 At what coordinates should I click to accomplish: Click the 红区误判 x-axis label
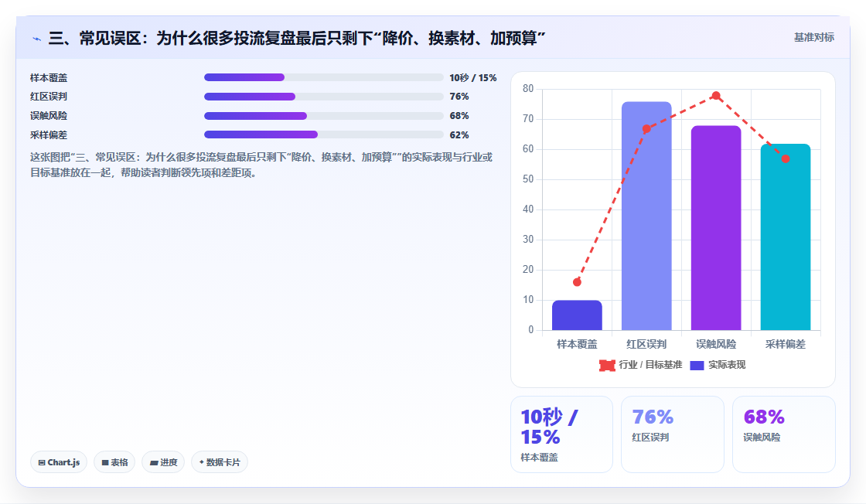646,345
